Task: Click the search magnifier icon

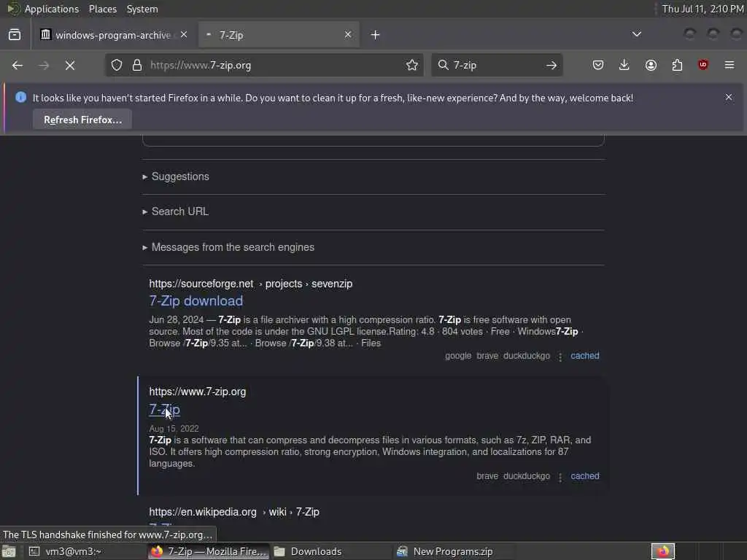Action: 443,65
